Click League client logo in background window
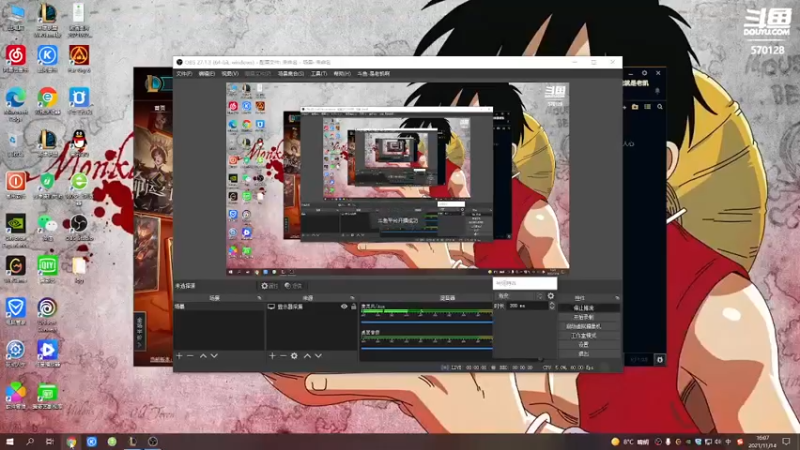 point(155,84)
